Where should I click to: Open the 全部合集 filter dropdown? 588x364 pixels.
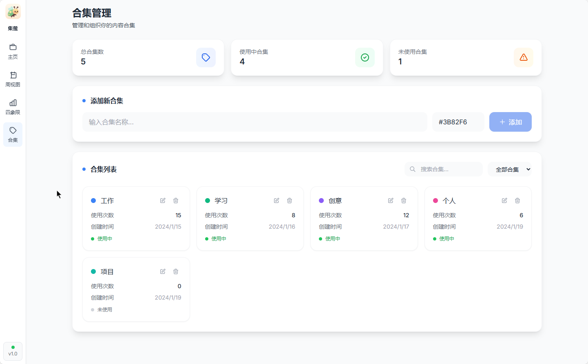pos(510,170)
